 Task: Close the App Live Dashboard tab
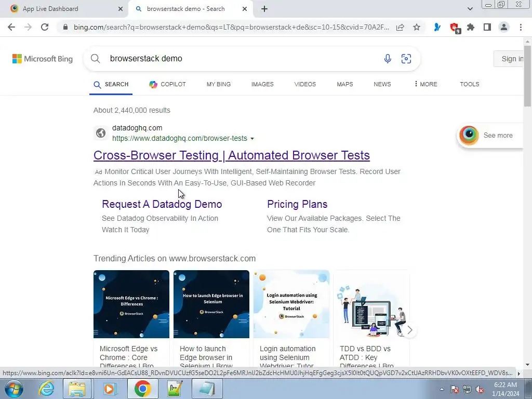click(121, 9)
